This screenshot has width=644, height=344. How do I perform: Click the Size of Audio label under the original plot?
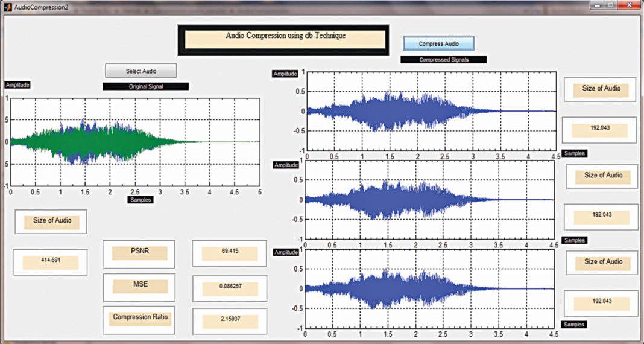[x=51, y=221]
